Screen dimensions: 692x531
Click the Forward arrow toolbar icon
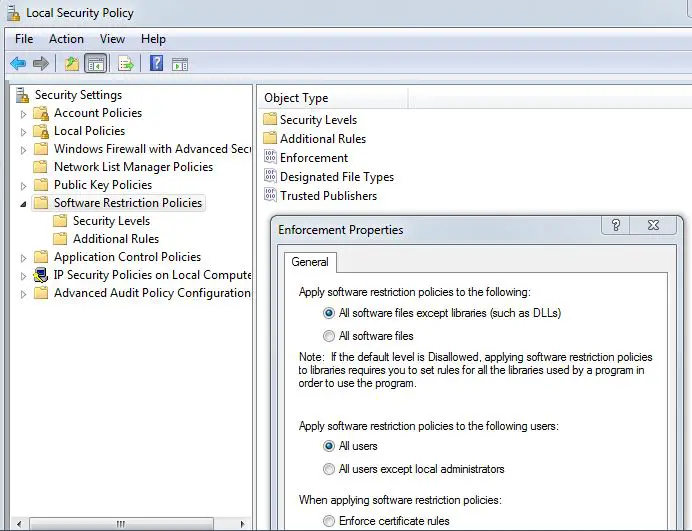click(x=41, y=64)
